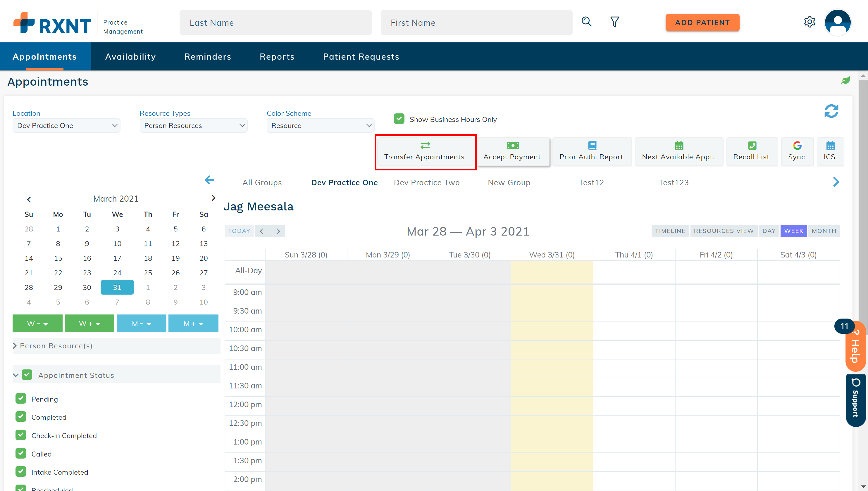Open the filter funnel icon

tap(615, 22)
